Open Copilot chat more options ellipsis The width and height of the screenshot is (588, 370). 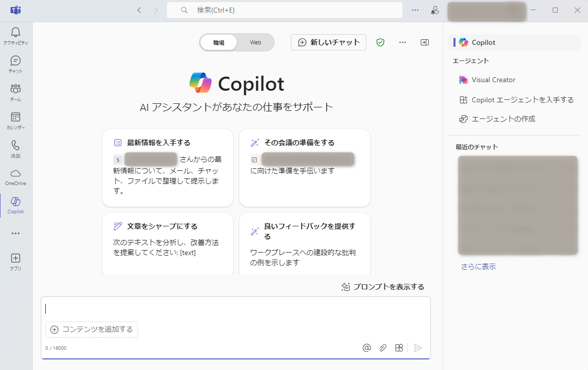pyautogui.click(x=403, y=42)
